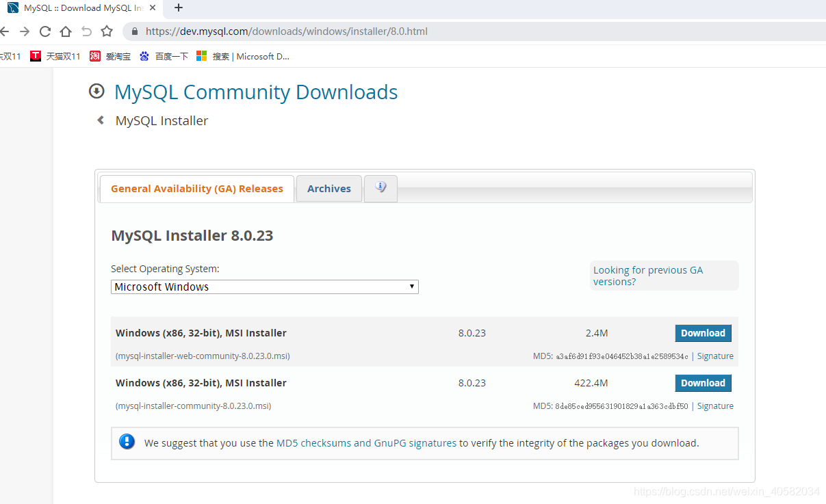The height and width of the screenshot is (504, 826).
Task: Bookmark this page with the star icon
Action: coord(107,31)
